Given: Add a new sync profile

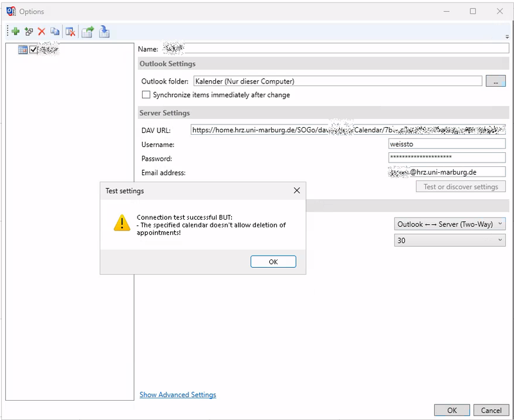Looking at the screenshot, I should click(15, 31).
